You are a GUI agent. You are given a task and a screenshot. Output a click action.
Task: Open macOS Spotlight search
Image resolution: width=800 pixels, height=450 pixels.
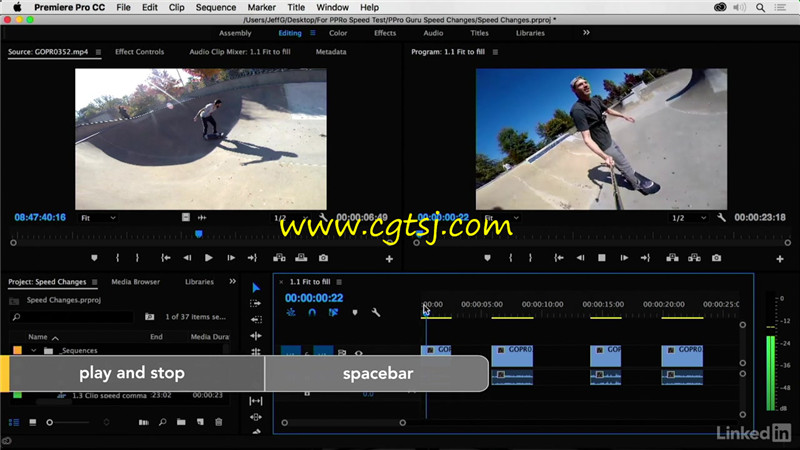[760, 8]
